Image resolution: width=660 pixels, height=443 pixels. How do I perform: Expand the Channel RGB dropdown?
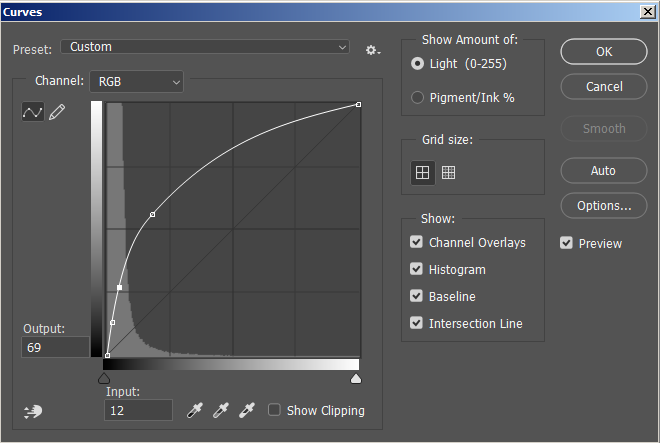pyautogui.click(x=136, y=81)
